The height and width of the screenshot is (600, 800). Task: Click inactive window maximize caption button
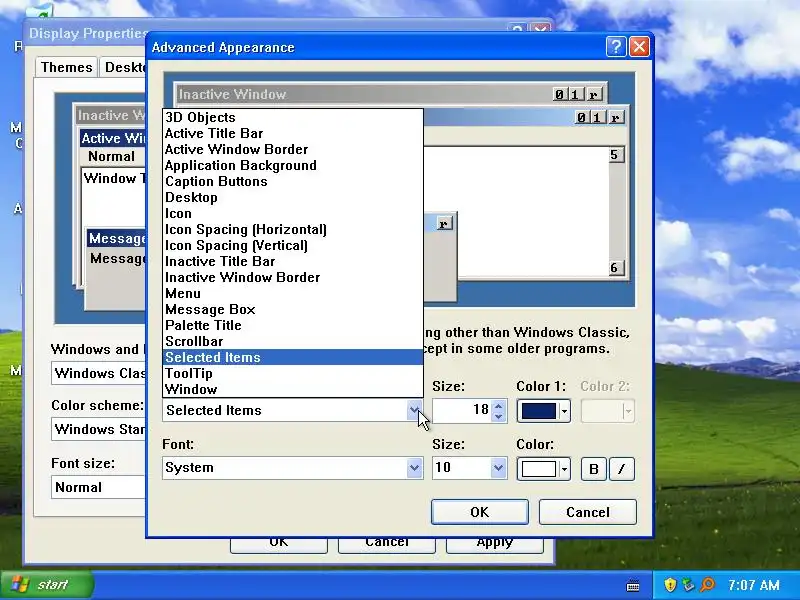point(575,94)
